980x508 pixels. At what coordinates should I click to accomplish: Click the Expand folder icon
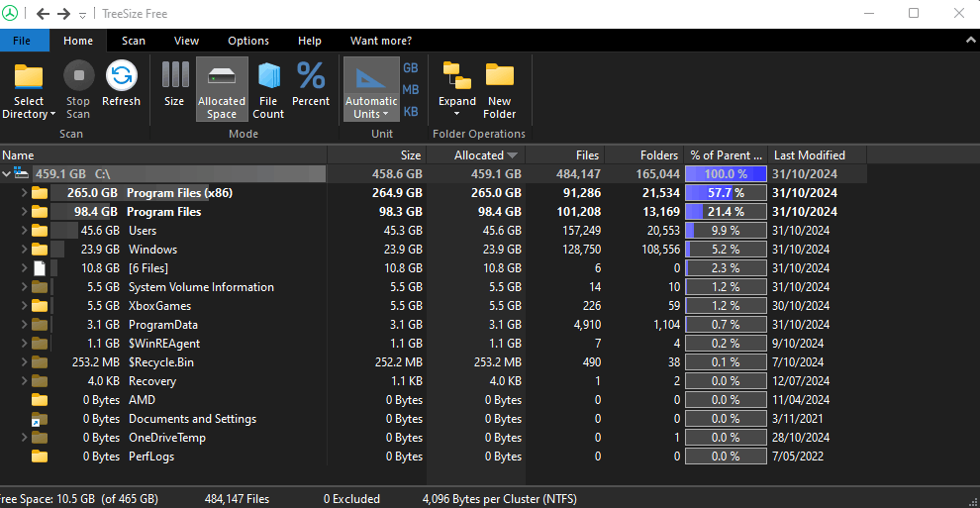click(457, 75)
